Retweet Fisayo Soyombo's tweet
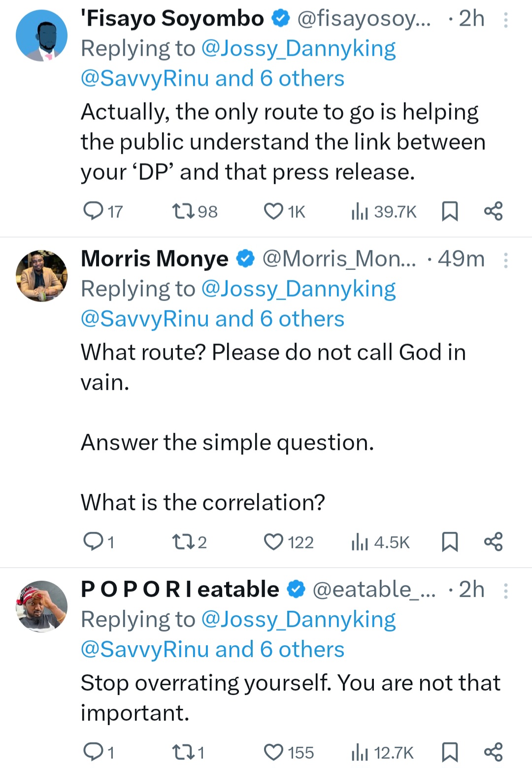532x768 pixels. point(183,211)
